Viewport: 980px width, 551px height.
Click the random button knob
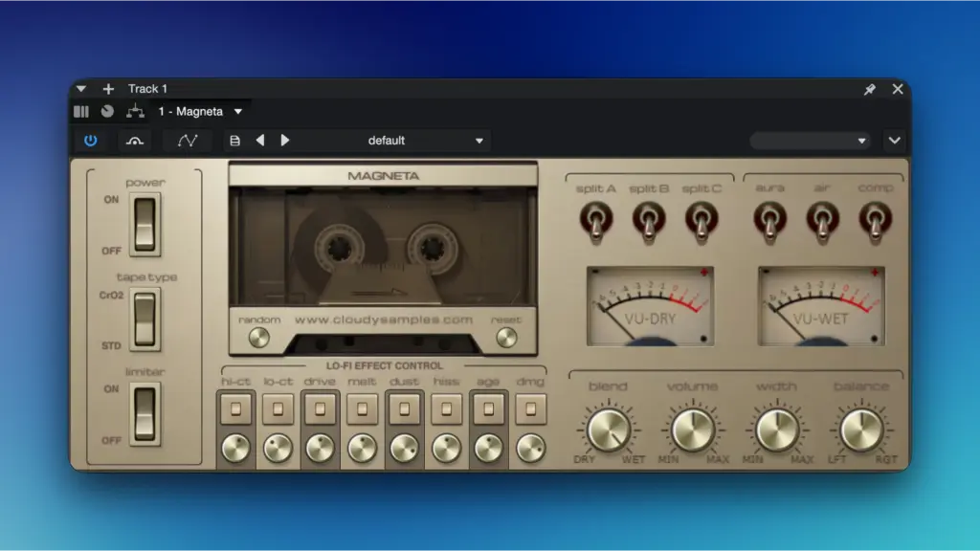(258, 338)
